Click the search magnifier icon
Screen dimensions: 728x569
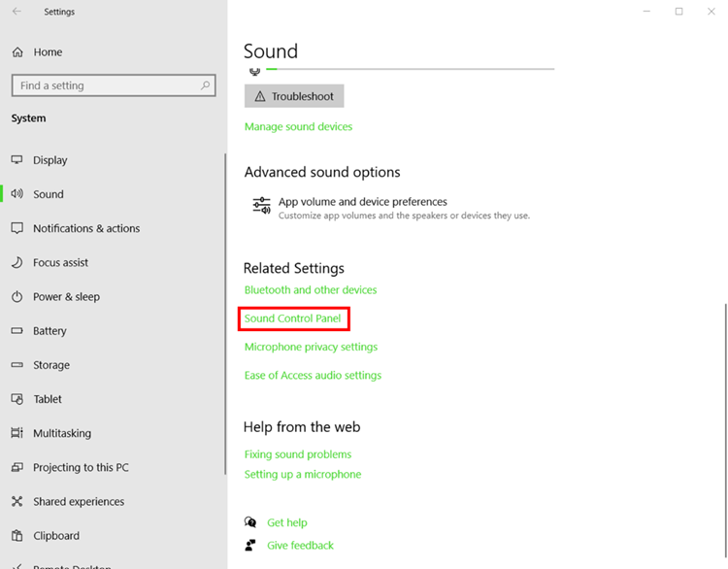coord(205,85)
